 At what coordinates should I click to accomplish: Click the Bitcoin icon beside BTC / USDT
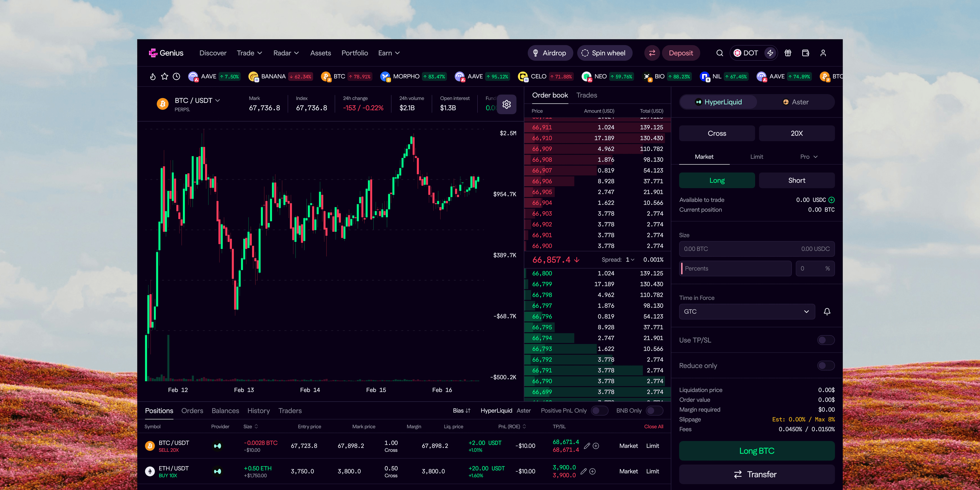click(x=163, y=104)
